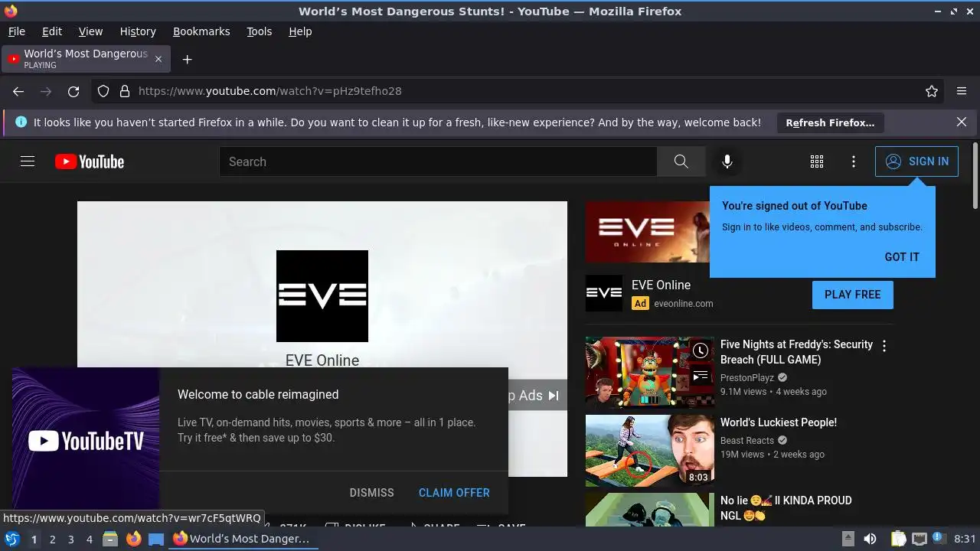Open the desktop start menu icon
The height and width of the screenshot is (551, 980).
click(x=12, y=539)
